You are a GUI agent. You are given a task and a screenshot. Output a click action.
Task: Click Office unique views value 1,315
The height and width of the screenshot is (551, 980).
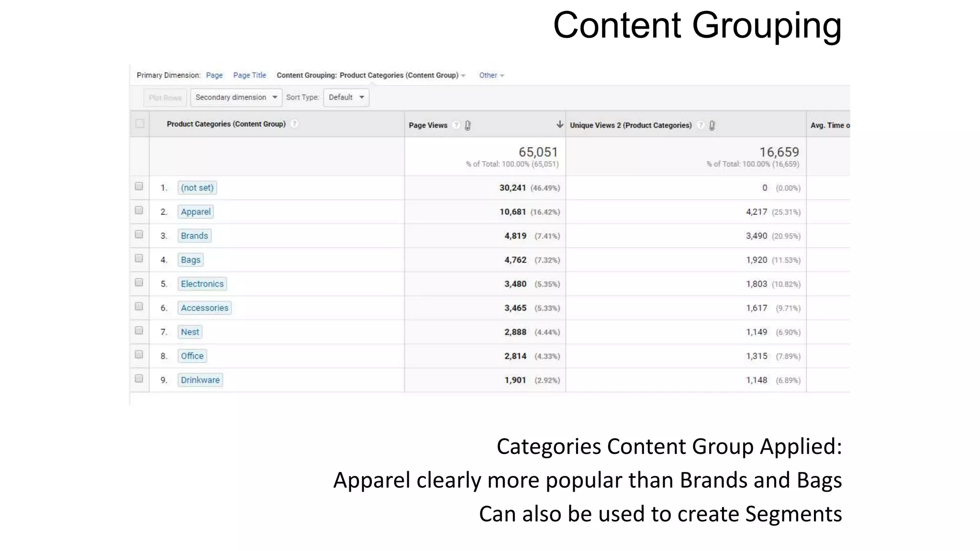pyautogui.click(x=757, y=356)
